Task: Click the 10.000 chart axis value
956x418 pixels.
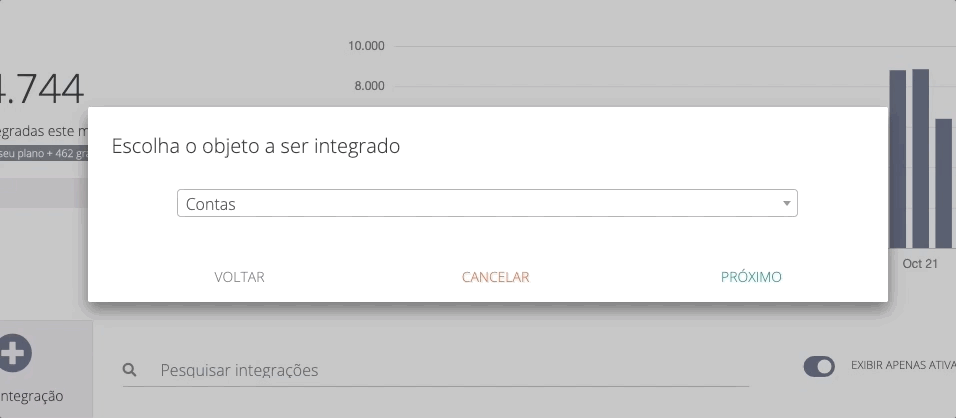Action: pyautogui.click(x=366, y=46)
